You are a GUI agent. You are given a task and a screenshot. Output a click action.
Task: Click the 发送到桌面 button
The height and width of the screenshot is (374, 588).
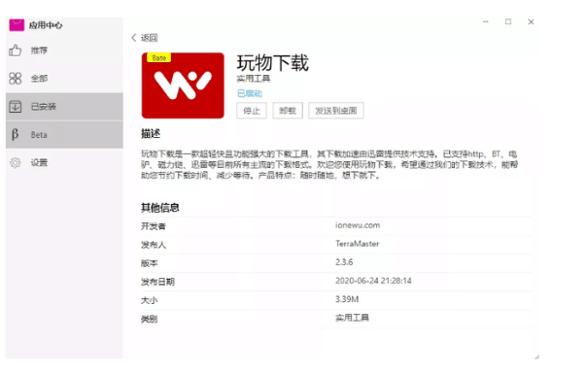336,111
